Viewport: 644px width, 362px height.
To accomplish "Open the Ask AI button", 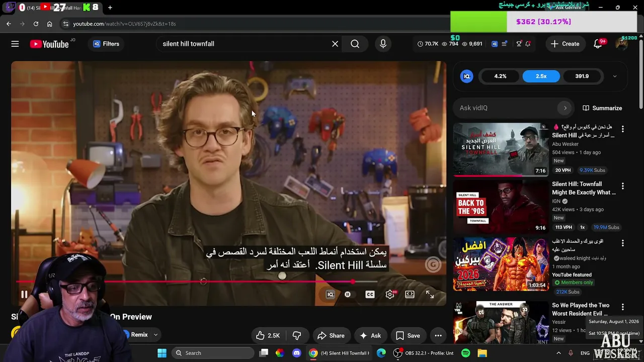I will click(370, 335).
